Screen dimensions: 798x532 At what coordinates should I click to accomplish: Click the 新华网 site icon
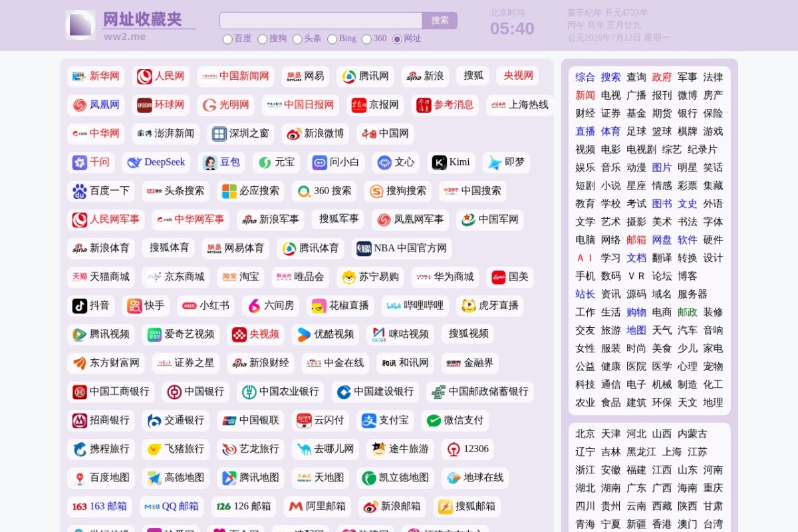(x=80, y=76)
